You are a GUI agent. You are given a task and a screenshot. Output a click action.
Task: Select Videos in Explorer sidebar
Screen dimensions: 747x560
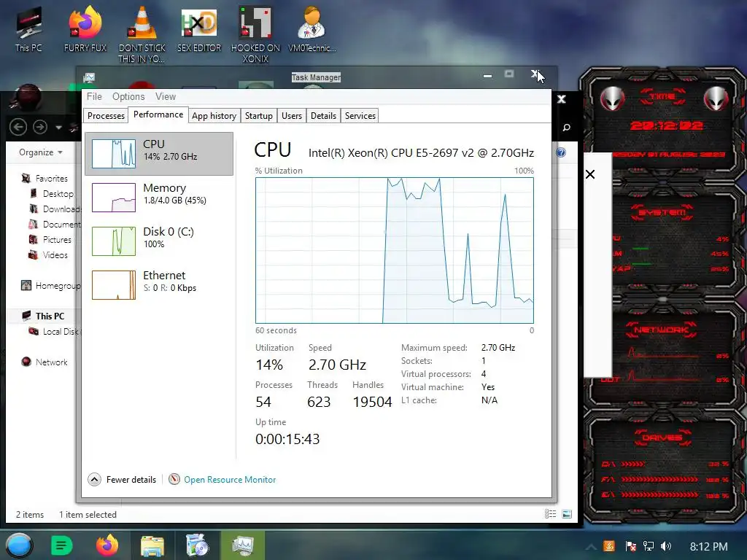click(x=49, y=254)
